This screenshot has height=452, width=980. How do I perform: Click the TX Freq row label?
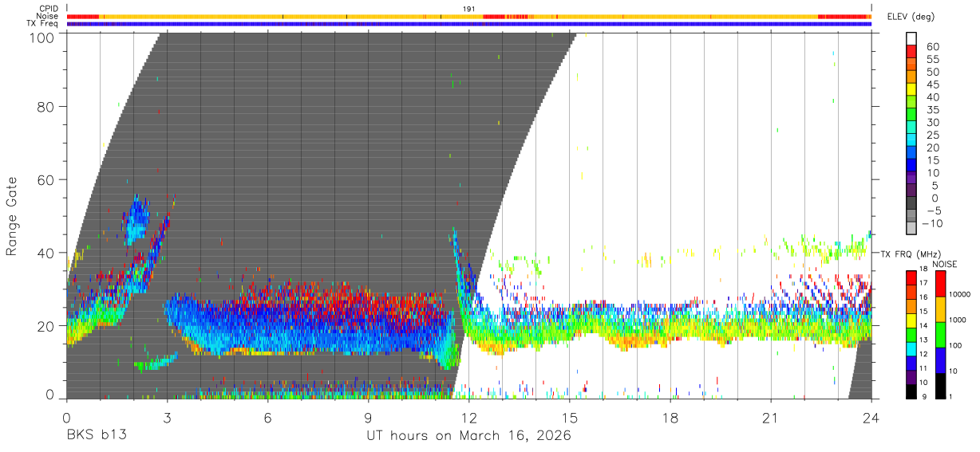click(43, 23)
